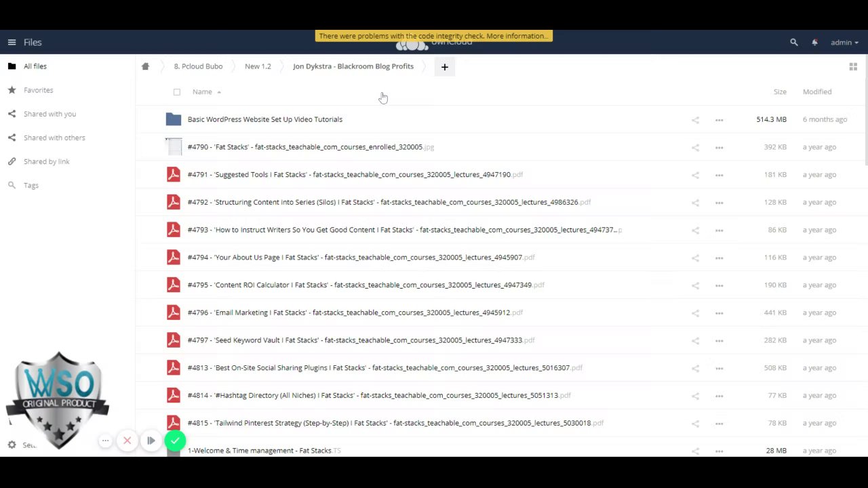Open the hamburger navigation menu
Screen dimensions: 868x488
12,42
